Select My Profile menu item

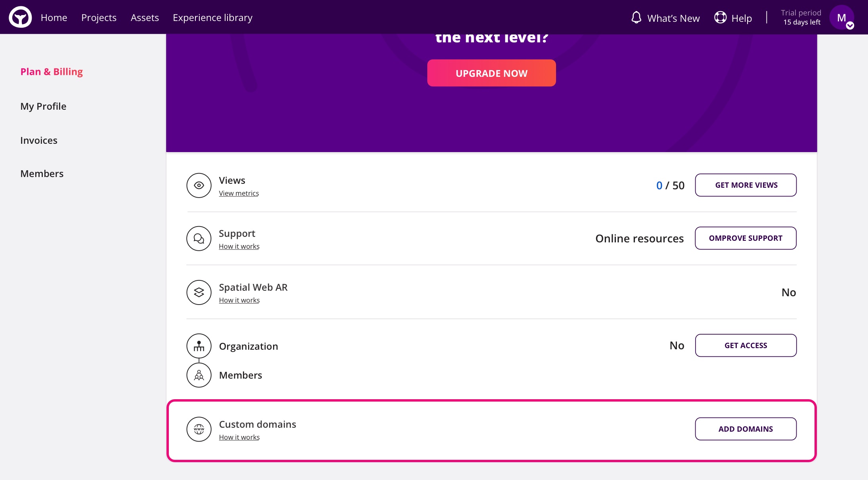(43, 106)
